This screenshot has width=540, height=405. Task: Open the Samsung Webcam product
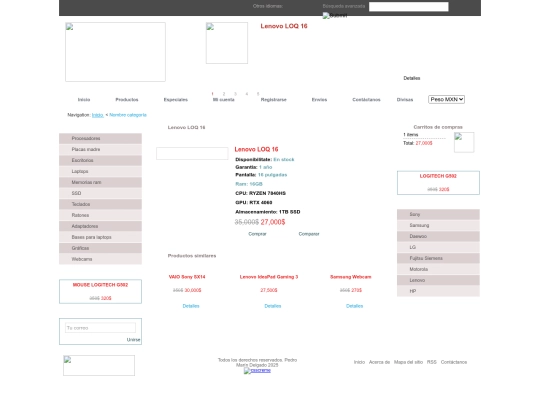(x=351, y=277)
